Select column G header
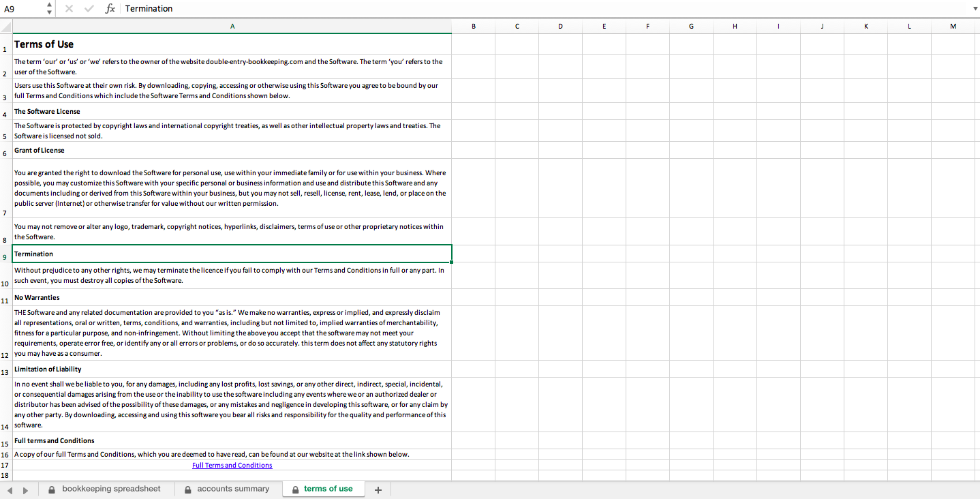Image resolution: width=980 pixels, height=499 pixels. pos(692,27)
